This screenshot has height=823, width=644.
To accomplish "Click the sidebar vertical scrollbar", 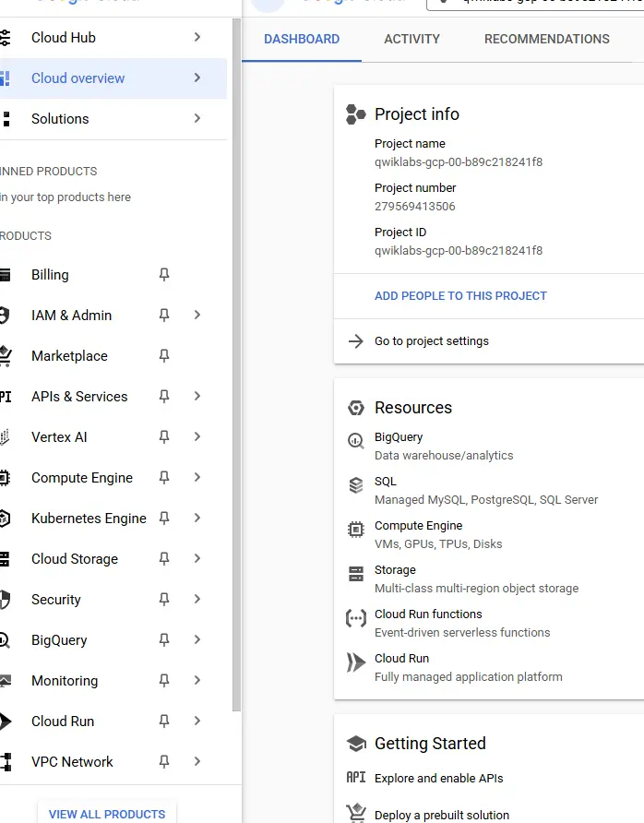I will click(237, 364).
